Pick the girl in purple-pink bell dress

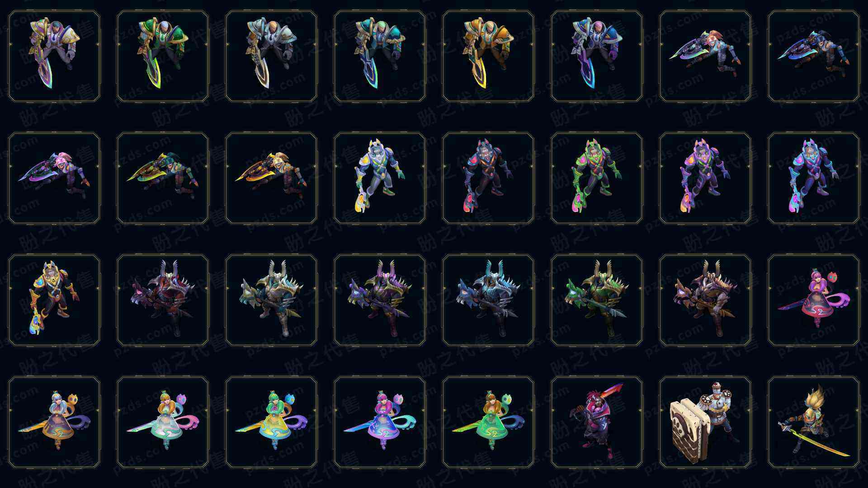coord(380,422)
